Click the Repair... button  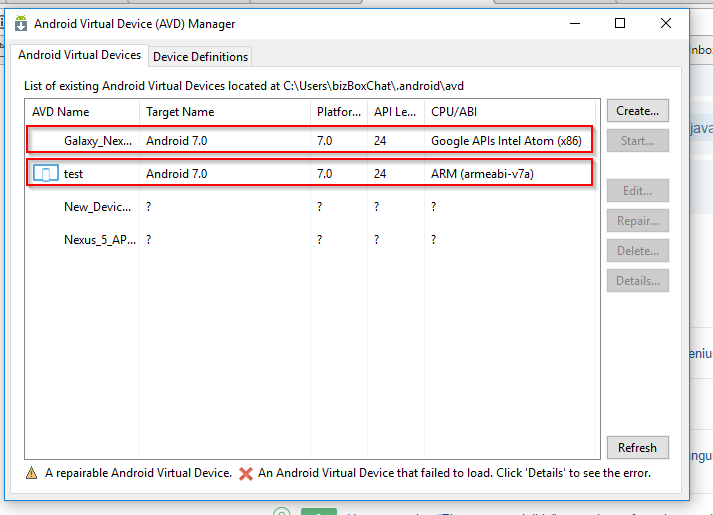point(638,221)
